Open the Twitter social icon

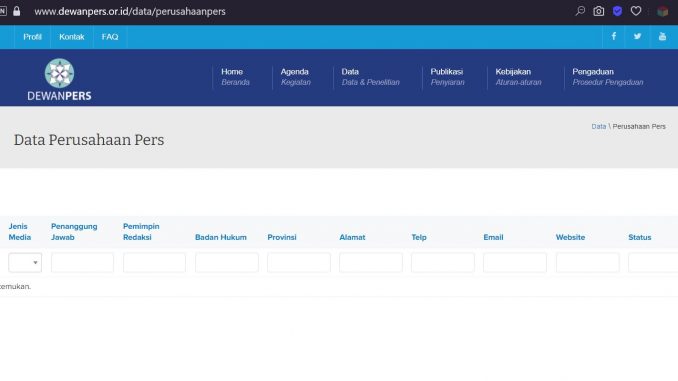[x=637, y=36]
